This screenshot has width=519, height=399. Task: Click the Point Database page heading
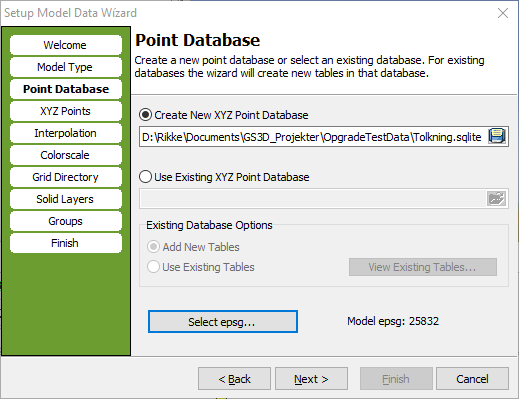tap(197, 40)
